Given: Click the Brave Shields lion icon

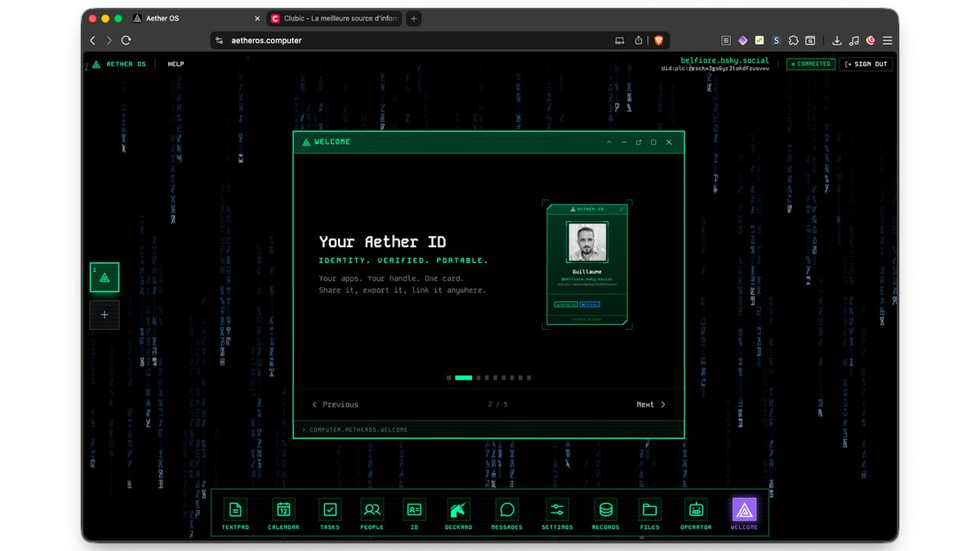Looking at the screenshot, I should (x=658, y=40).
